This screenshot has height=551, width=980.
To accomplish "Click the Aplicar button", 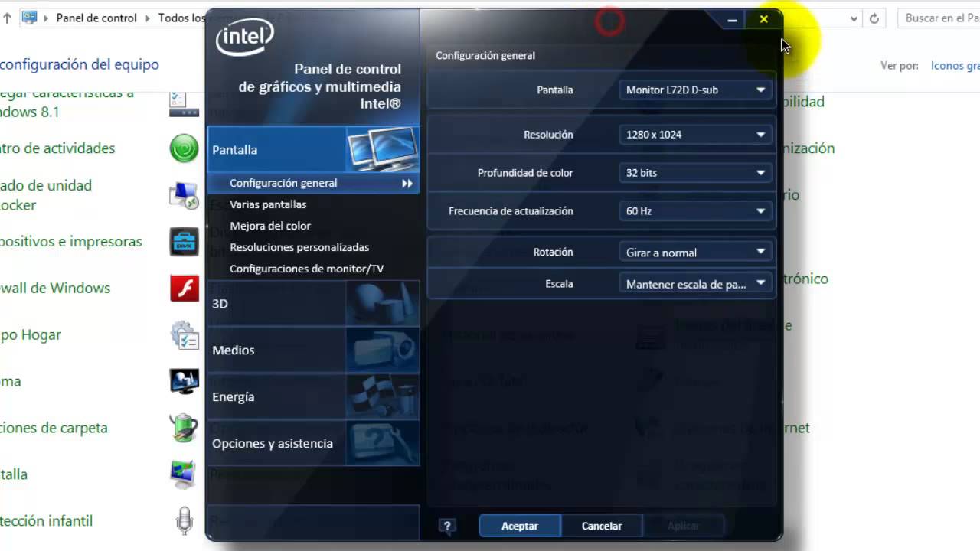I will pyautogui.click(x=683, y=526).
